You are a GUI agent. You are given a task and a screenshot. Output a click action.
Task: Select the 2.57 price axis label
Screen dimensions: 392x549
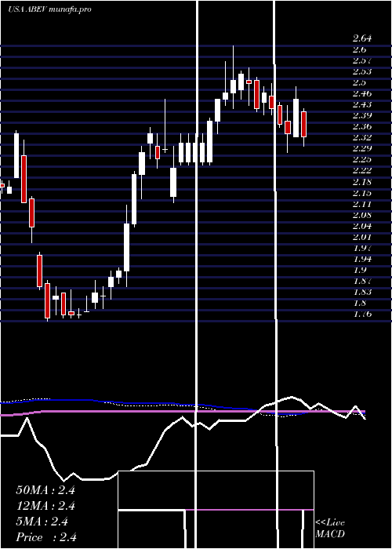362,60
